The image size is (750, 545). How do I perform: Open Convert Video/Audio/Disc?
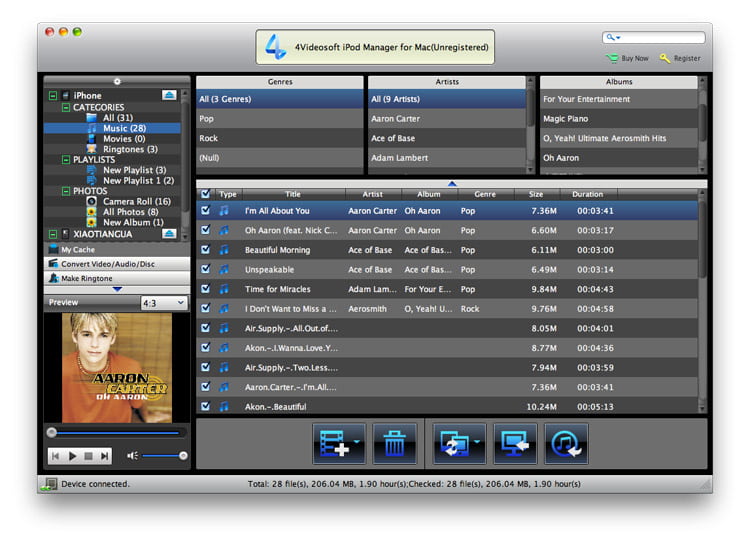117,264
